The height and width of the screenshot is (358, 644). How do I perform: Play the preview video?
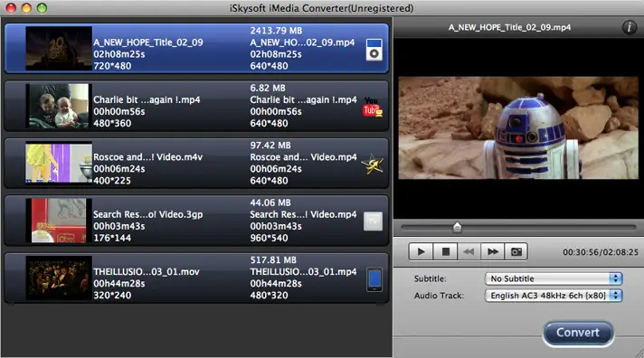click(421, 251)
